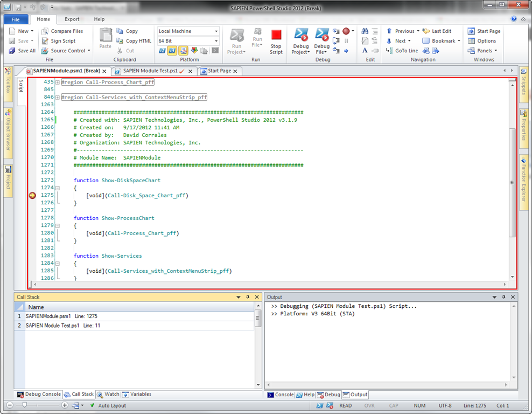Viewport: 532px width, 414px height.
Task: Toggle breakpoint using the red circle icon
Action: point(346,31)
